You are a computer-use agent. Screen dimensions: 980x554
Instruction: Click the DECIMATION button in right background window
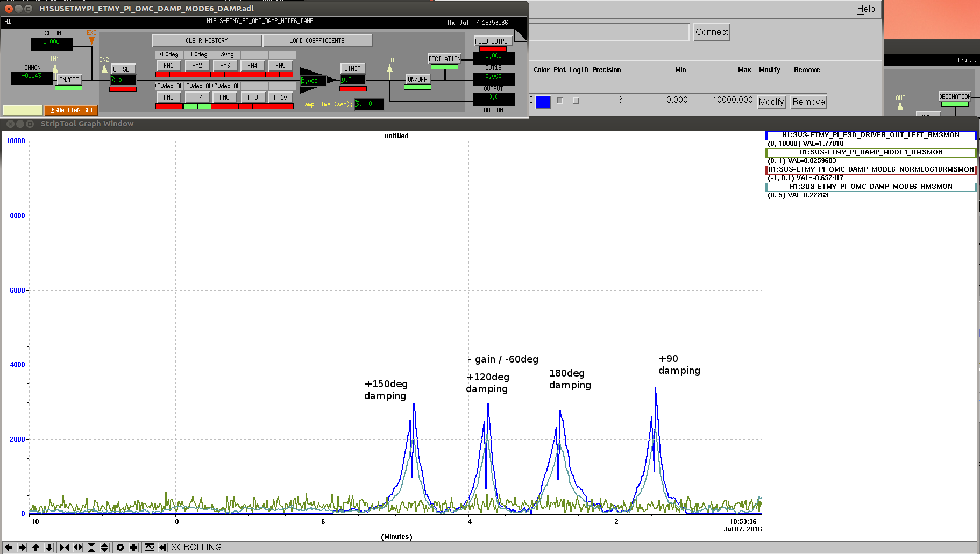tap(955, 97)
